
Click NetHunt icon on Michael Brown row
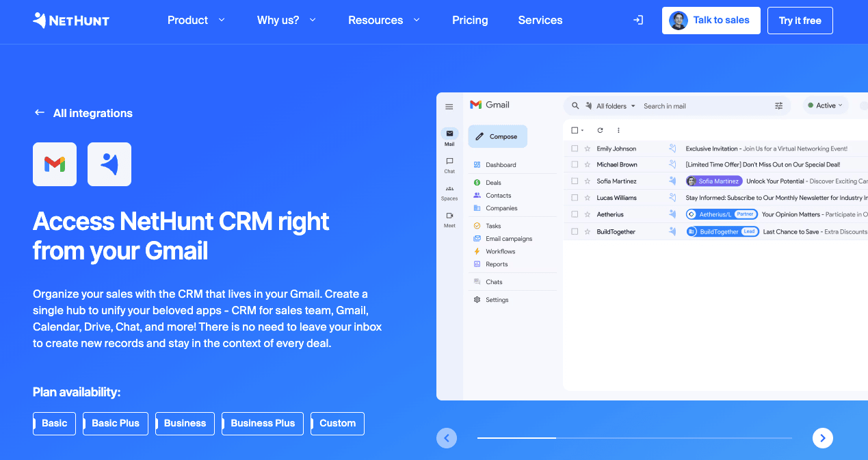(672, 165)
